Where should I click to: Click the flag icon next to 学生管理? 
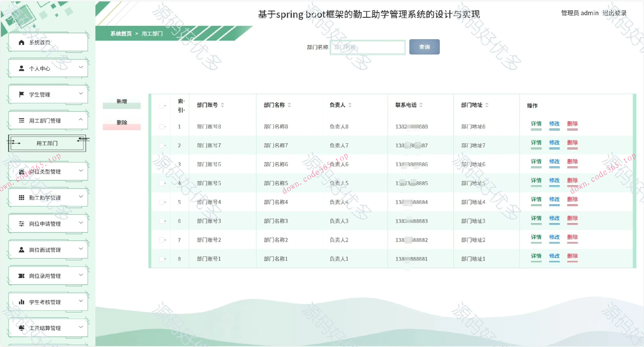tap(21, 94)
